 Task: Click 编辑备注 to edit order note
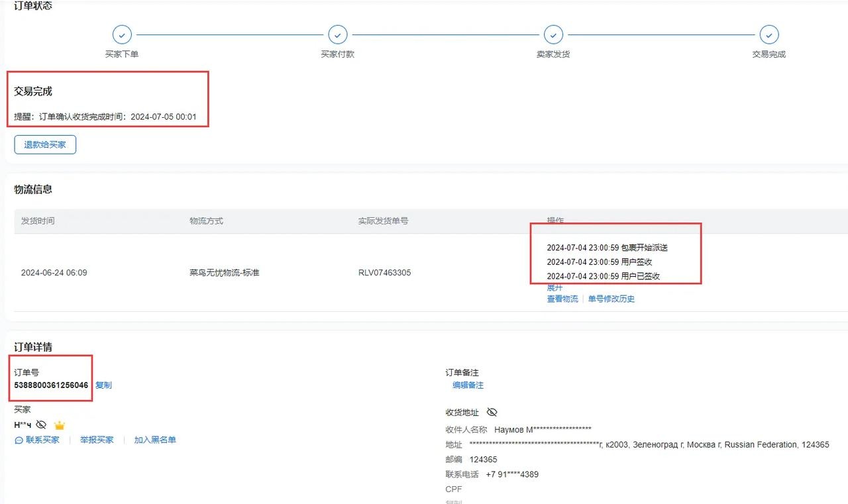point(468,385)
